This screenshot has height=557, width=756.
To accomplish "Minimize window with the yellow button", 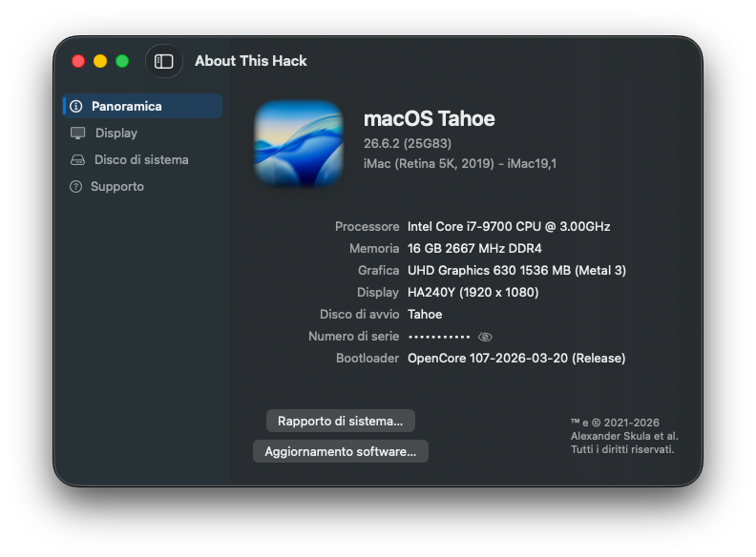I will 100,61.
